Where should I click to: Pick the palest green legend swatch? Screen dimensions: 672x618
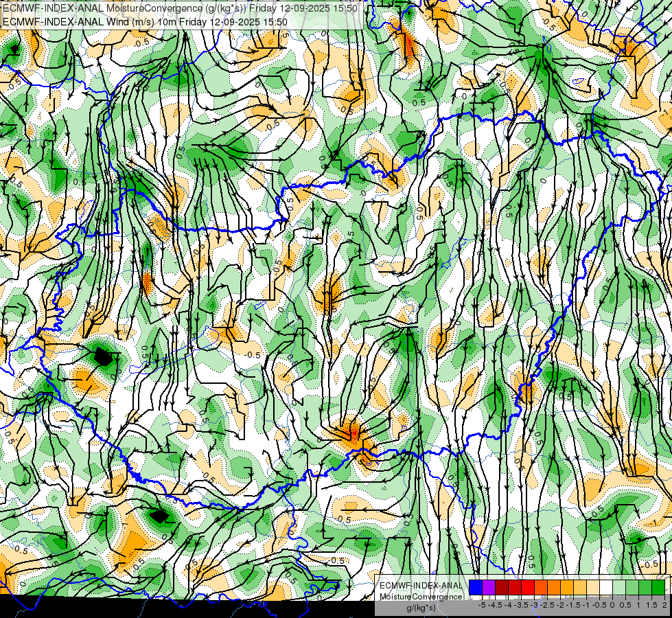coord(619,587)
